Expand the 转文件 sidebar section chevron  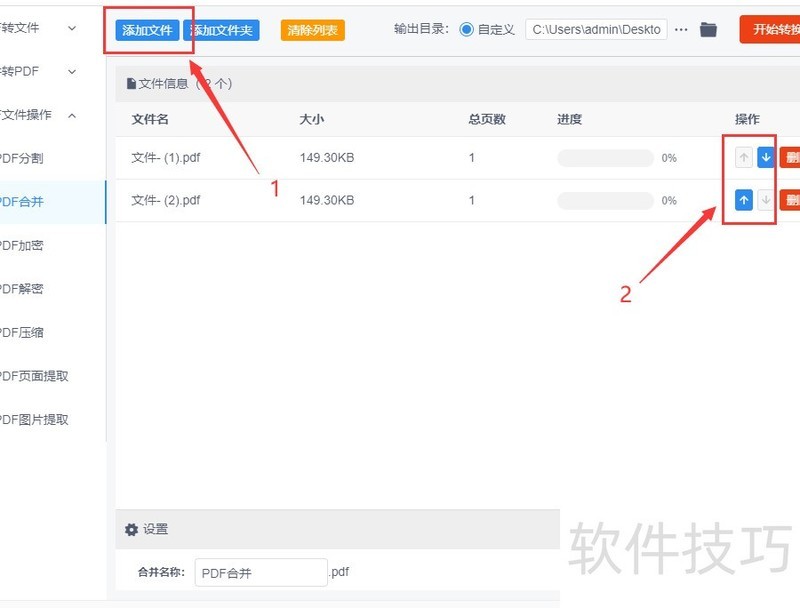(x=72, y=28)
